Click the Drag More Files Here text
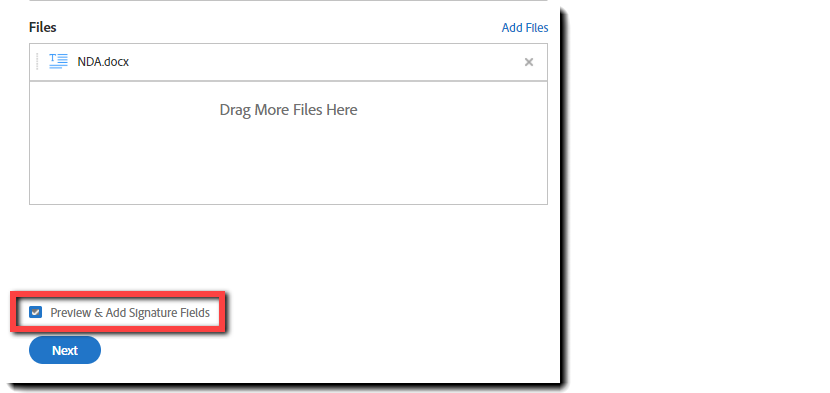 (288, 110)
